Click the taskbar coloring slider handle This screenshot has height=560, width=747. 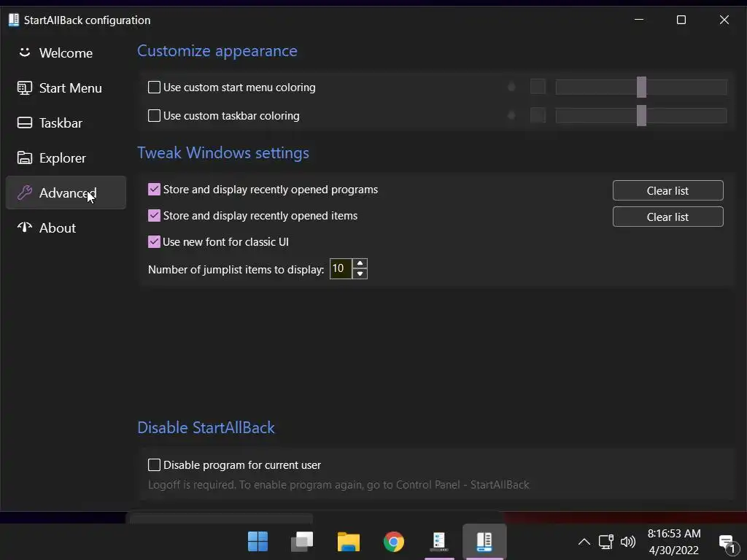(x=642, y=116)
